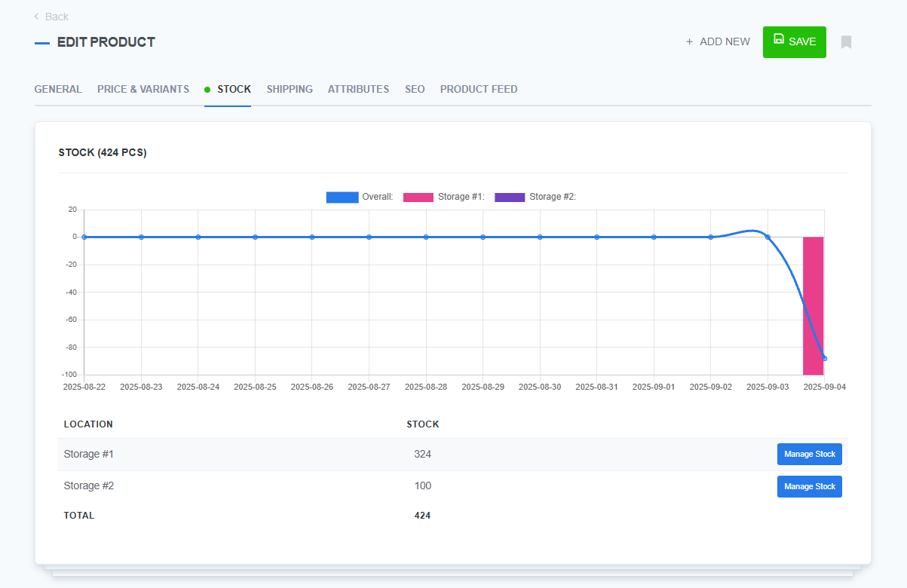Screen dimensions: 907x588
Task: Click the Back link
Action: coord(57,17)
